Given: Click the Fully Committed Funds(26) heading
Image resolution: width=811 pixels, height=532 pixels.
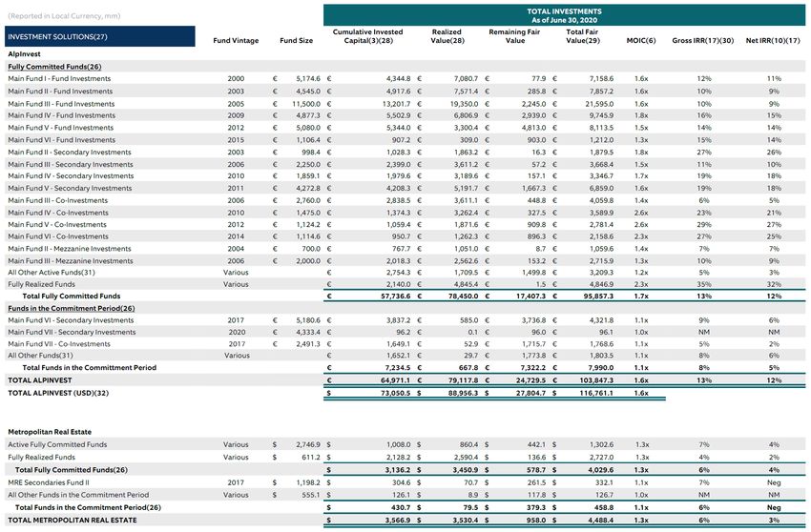Looking at the screenshot, I should tap(54, 67).
